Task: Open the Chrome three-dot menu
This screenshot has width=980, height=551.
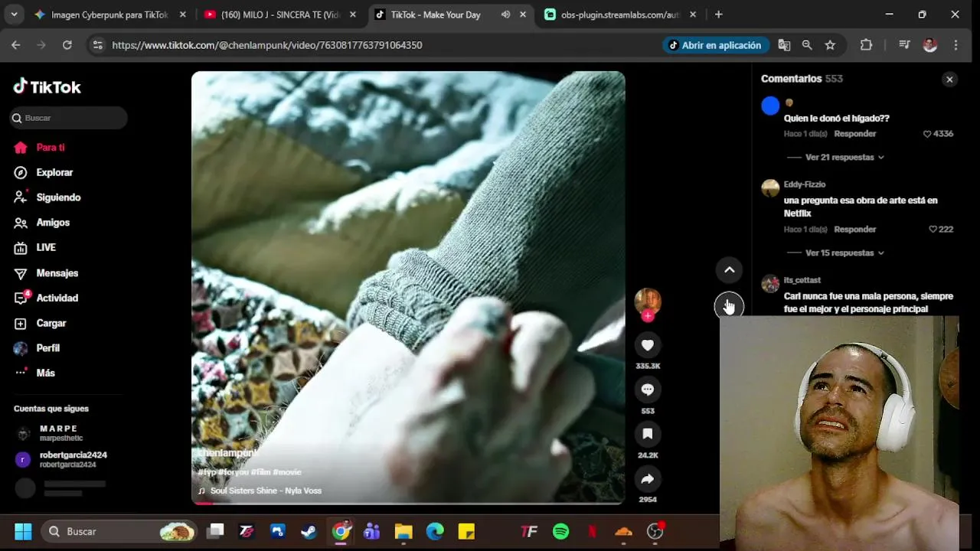Action: (955, 45)
